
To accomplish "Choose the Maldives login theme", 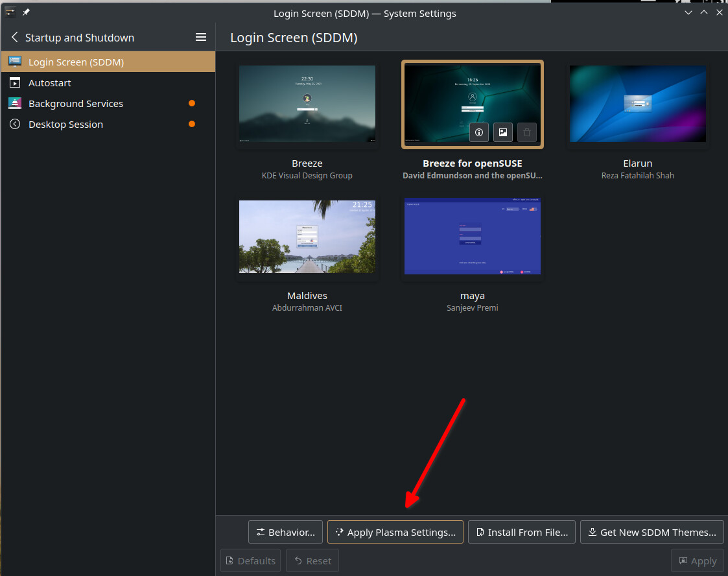I will [307, 237].
